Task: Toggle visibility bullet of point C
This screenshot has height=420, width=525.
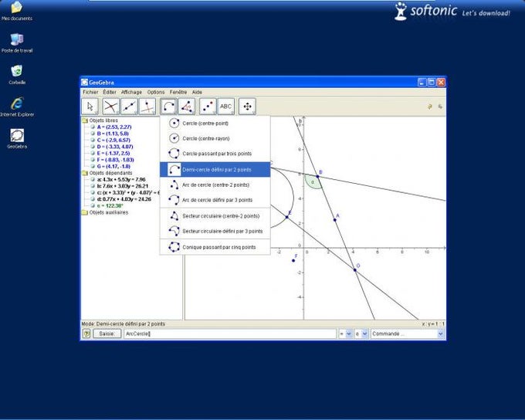Action: (x=93, y=140)
